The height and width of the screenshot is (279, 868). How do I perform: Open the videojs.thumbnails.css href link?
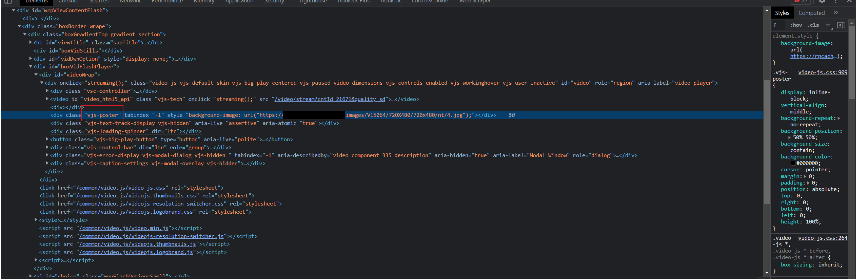(x=136, y=196)
